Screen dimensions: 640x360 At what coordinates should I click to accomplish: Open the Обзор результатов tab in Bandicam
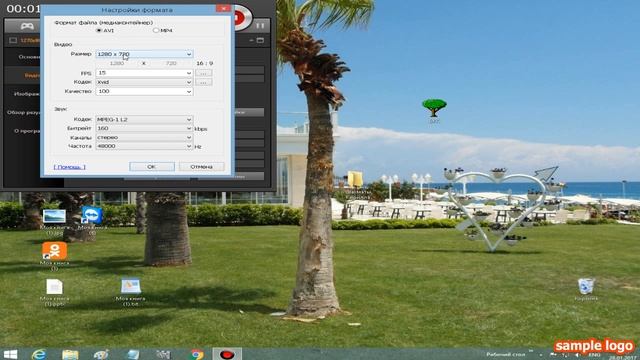(23, 112)
